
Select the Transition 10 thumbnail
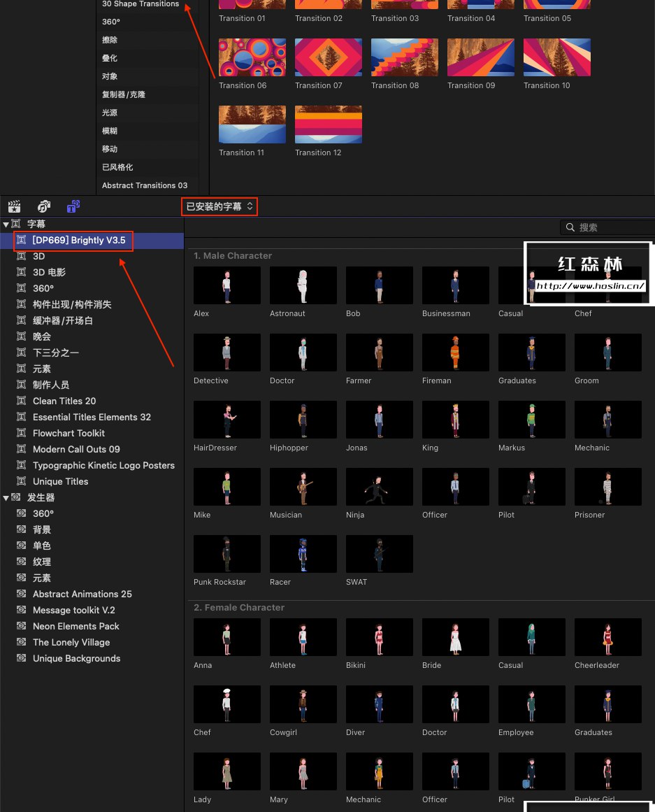pos(556,57)
